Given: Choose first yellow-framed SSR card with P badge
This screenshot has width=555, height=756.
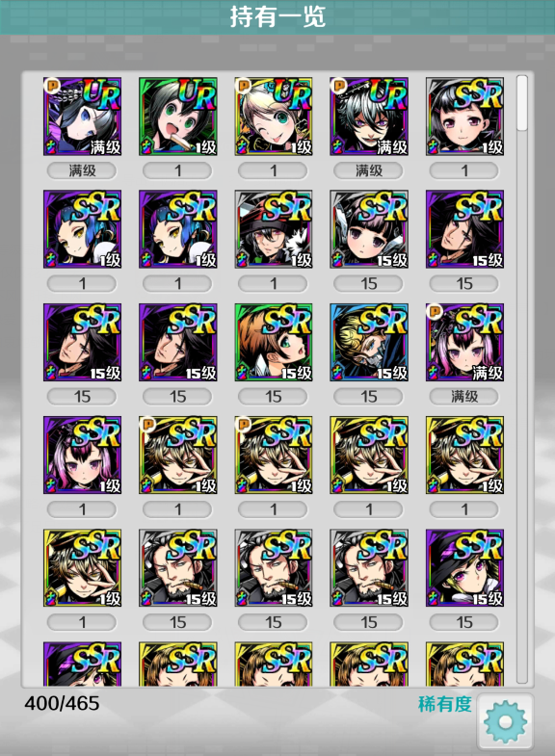Looking at the screenshot, I should [x=178, y=455].
